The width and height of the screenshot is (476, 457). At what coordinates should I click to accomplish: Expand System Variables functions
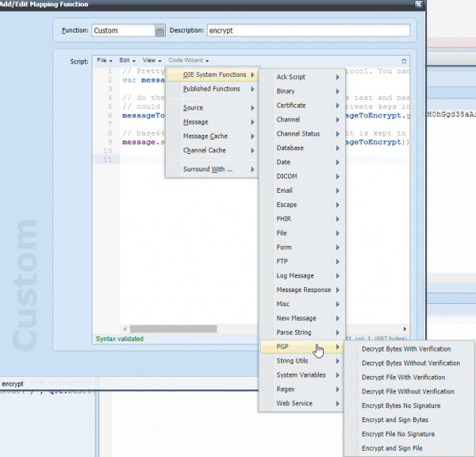click(x=302, y=375)
